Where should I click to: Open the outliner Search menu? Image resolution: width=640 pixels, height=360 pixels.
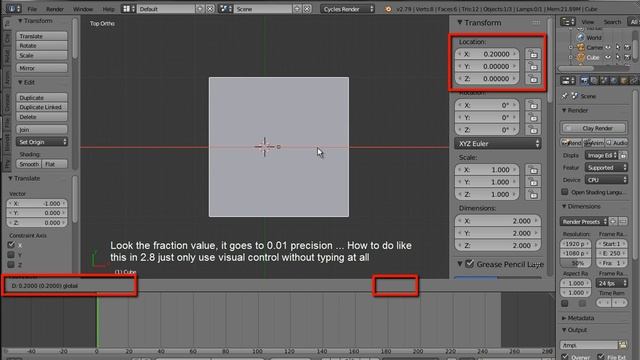612,22
